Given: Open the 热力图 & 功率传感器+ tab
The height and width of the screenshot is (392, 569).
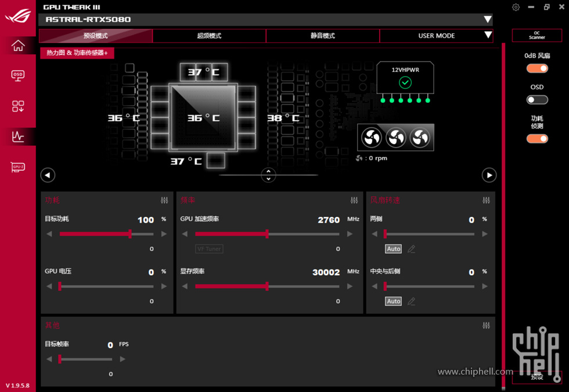Looking at the screenshot, I should coord(77,53).
